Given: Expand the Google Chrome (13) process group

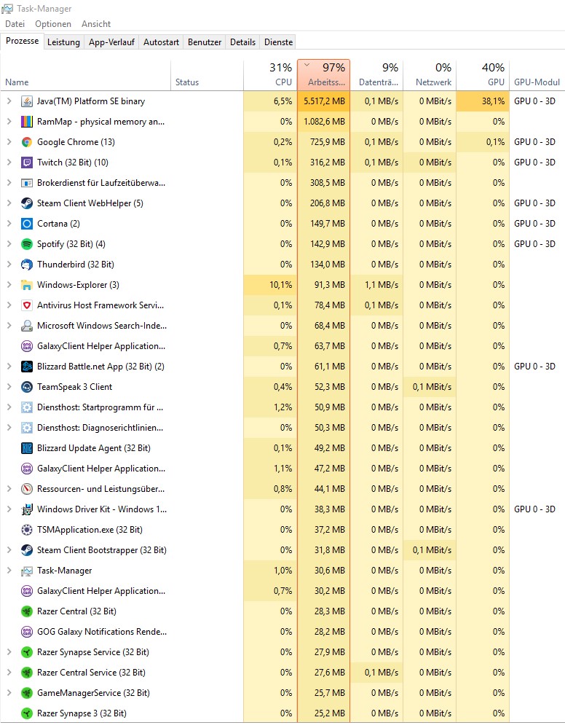Looking at the screenshot, I should (9, 142).
